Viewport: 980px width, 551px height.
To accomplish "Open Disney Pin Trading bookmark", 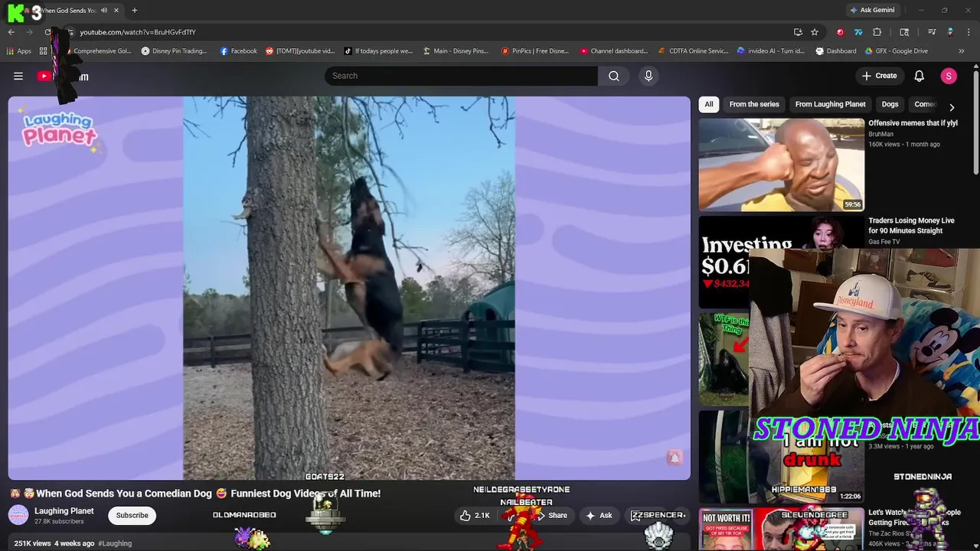I will point(175,51).
